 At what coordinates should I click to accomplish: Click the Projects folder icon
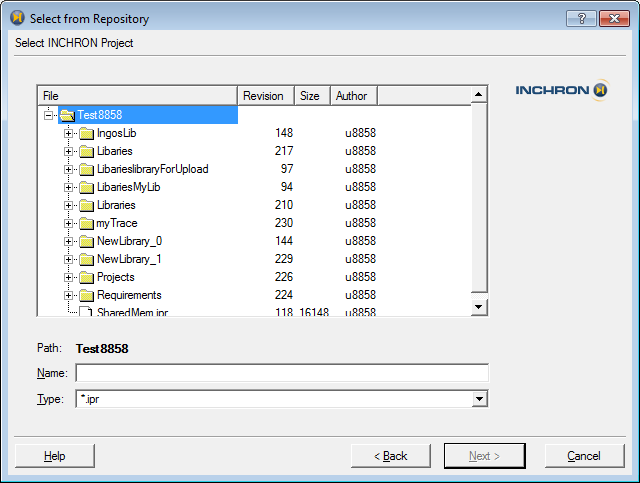86,277
